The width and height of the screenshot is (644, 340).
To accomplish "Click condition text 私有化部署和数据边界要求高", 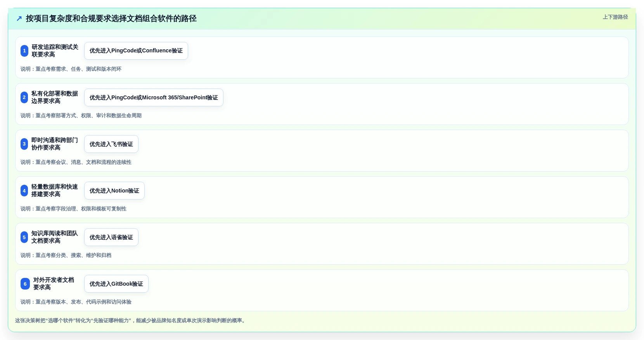I will coord(55,97).
